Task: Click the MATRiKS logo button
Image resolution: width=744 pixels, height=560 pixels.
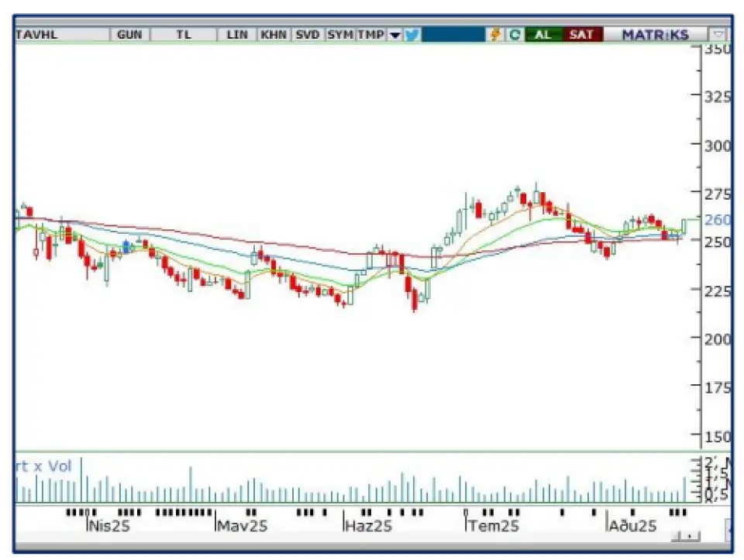Action: [x=656, y=35]
